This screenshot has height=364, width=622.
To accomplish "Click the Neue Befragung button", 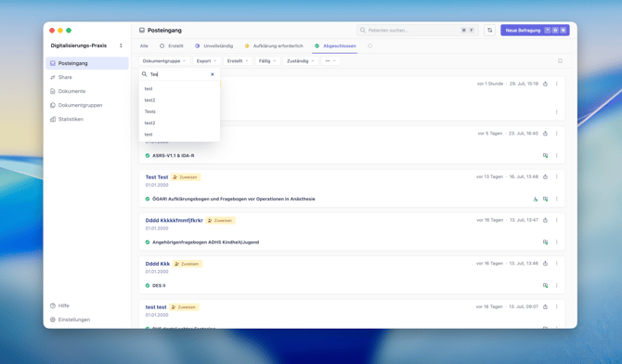I will point(535,30).
